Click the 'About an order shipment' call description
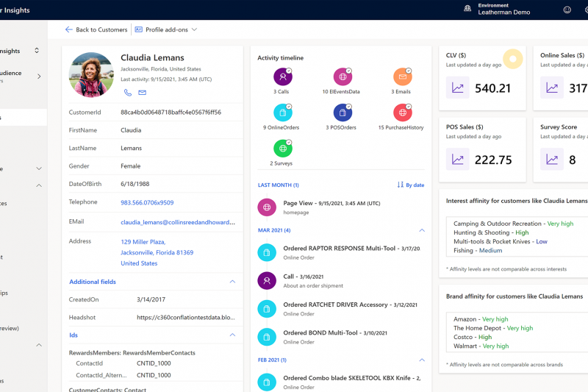The image size is (588, 392). tap(313, 286)
